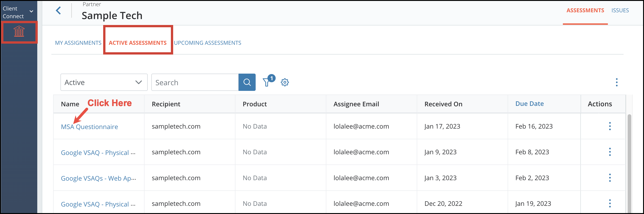Click the Name column header

(70, 104)
